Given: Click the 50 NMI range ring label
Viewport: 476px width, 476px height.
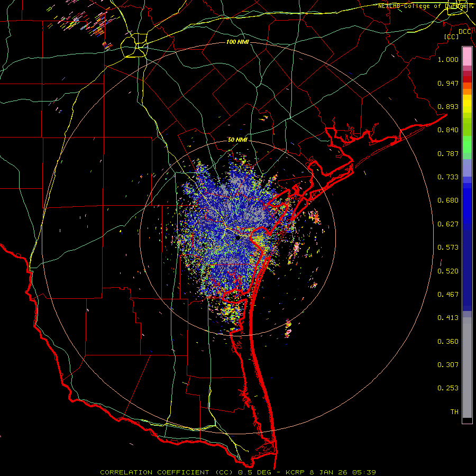Looking at the screenshot, I should pos(237,140).
